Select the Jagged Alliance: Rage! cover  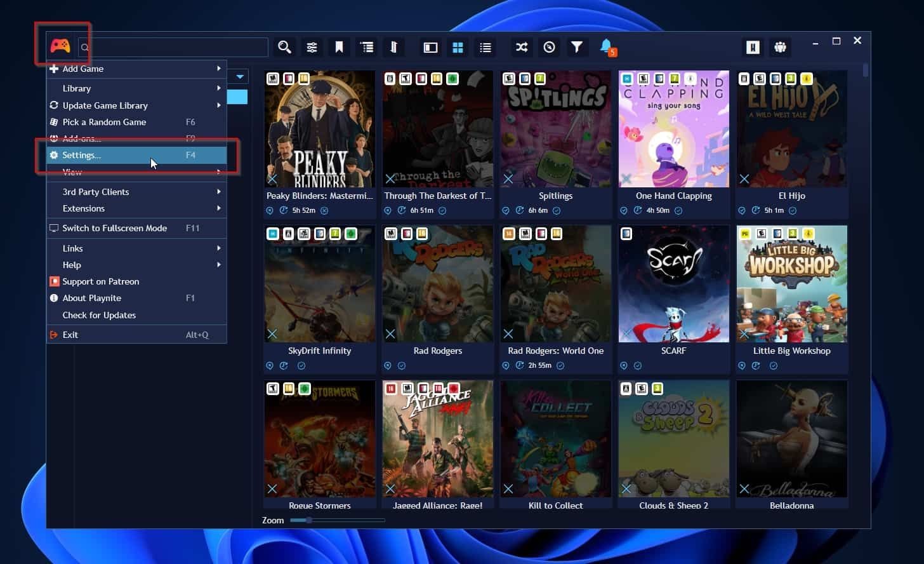(x=438, y=439)
